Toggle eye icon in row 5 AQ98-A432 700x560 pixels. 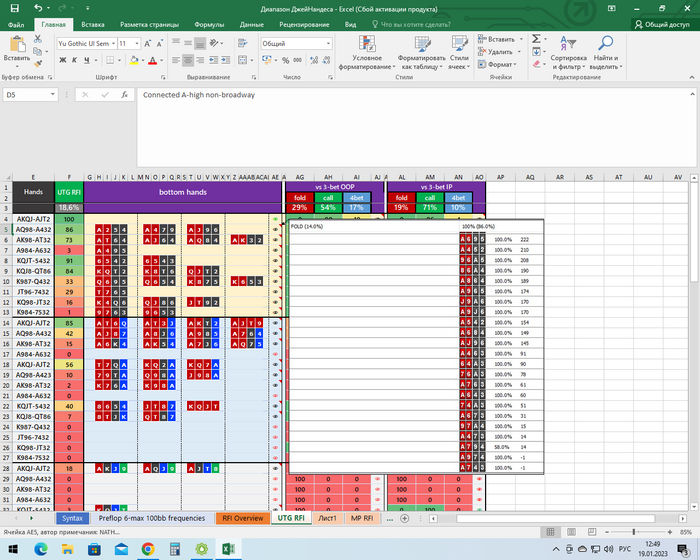275,230
